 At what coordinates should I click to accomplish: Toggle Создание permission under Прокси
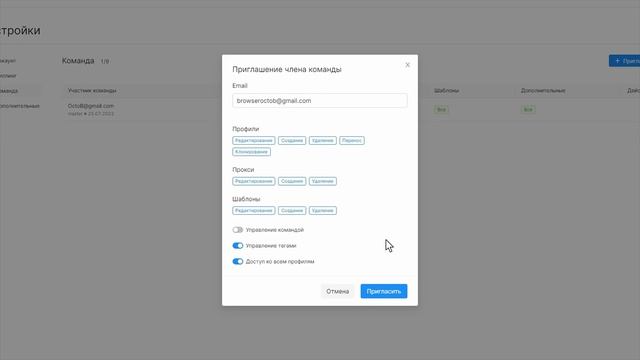pos(292,181)
